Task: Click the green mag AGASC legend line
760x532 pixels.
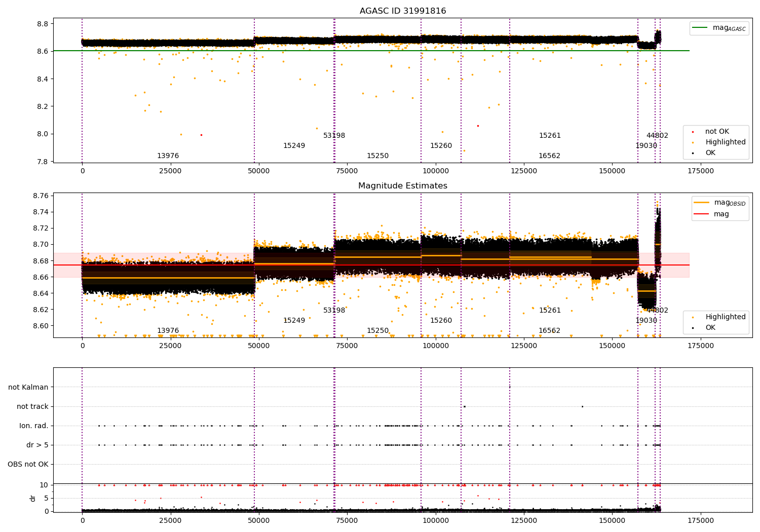Action: (x=700, y=28)
